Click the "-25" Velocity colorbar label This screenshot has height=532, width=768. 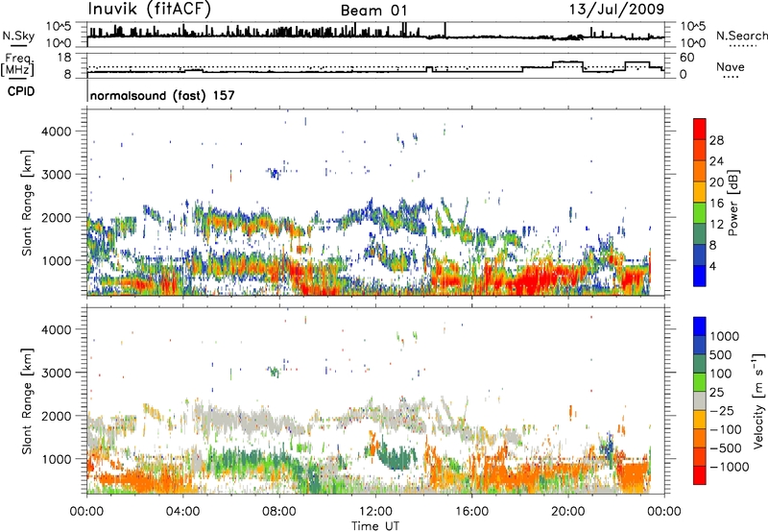(x=721, y=410)
